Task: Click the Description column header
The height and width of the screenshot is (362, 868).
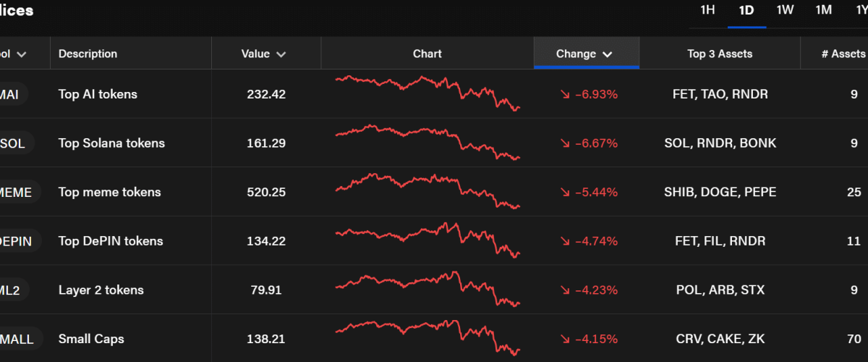Action: pyautogui.click(x=88, y=54)
